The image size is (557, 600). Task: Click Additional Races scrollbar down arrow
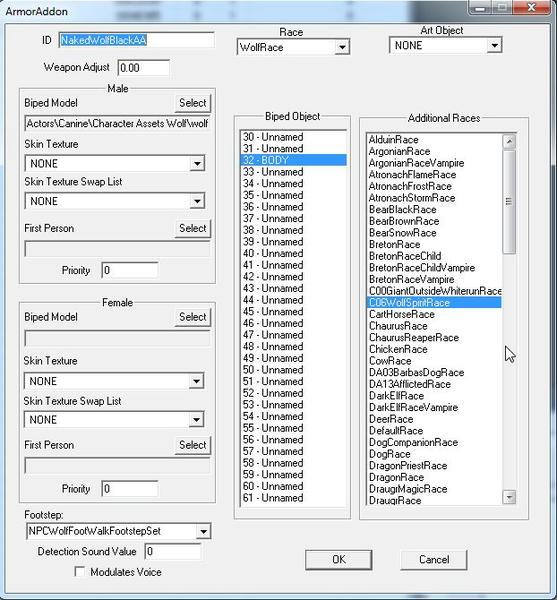tap(509, 497)
